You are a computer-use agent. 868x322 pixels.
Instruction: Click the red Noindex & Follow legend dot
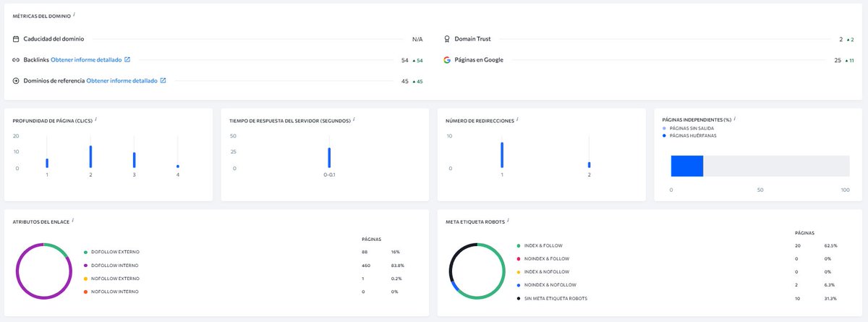coord(519,259)
